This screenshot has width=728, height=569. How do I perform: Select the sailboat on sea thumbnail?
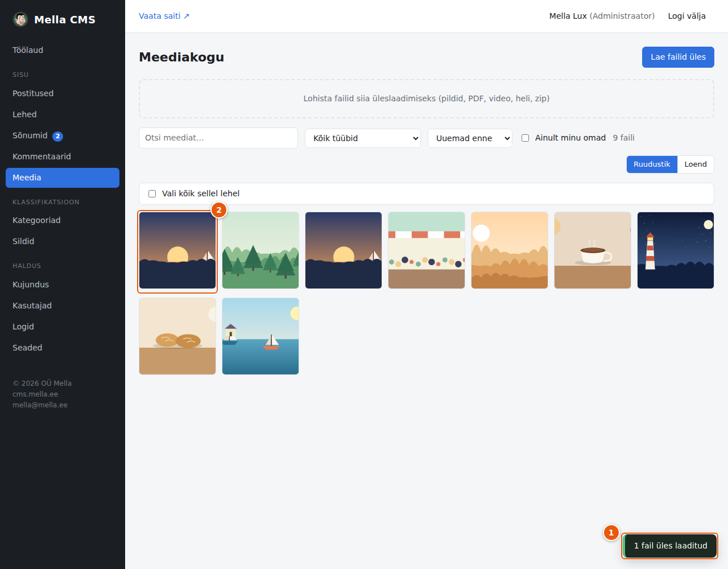[x=260, y=336]
